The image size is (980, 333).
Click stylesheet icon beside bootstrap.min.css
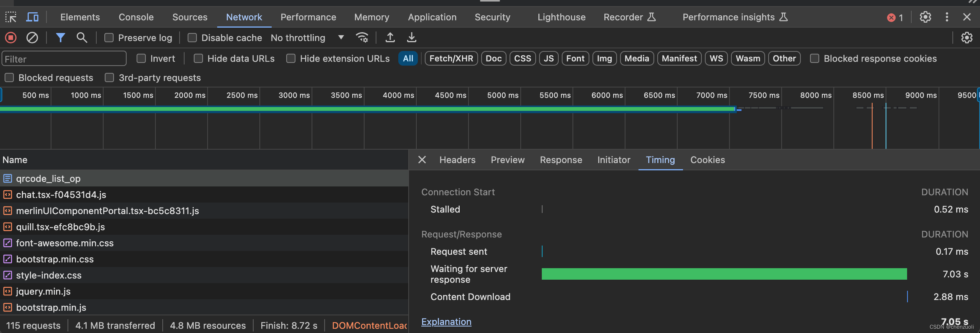point(8,259)
